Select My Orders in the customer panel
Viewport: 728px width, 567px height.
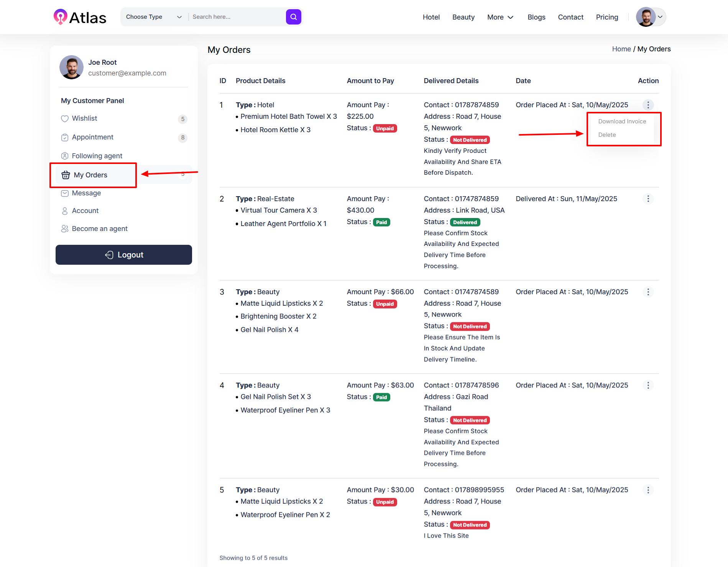(x=91, y=175)
